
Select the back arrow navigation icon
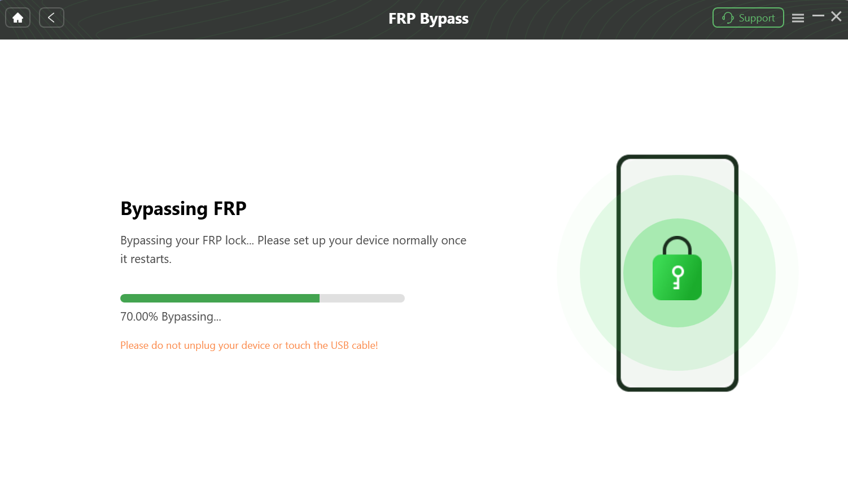point(51,17)
